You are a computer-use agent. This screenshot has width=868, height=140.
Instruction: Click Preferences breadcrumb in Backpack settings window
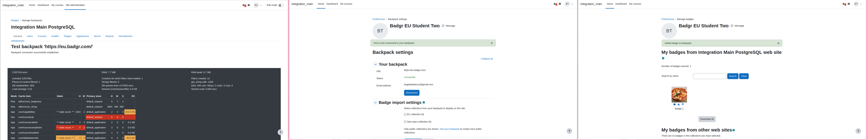pos(379,19)
